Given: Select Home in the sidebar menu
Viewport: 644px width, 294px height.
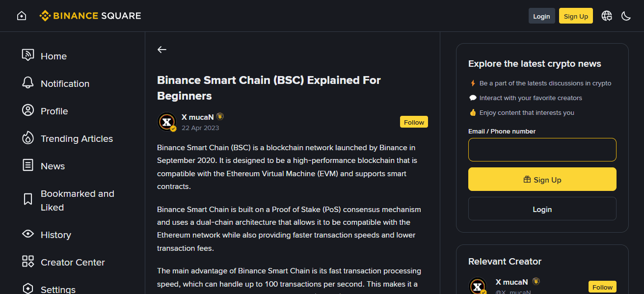Looking at the screenshot, I should pyautogui.click(x=54, y=56).
